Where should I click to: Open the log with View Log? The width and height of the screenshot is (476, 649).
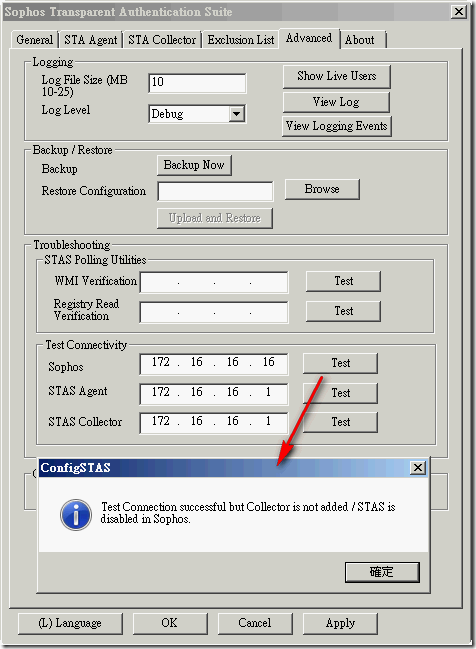(x=336, y=102)
